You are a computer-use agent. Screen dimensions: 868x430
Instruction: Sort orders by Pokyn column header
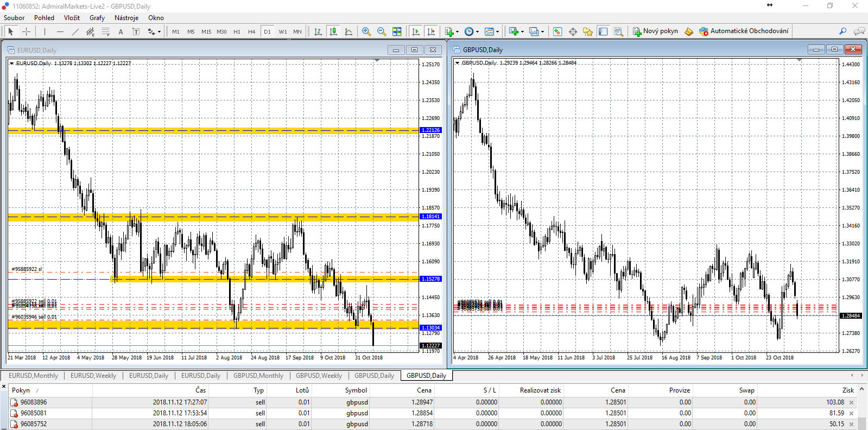(50, 390)
